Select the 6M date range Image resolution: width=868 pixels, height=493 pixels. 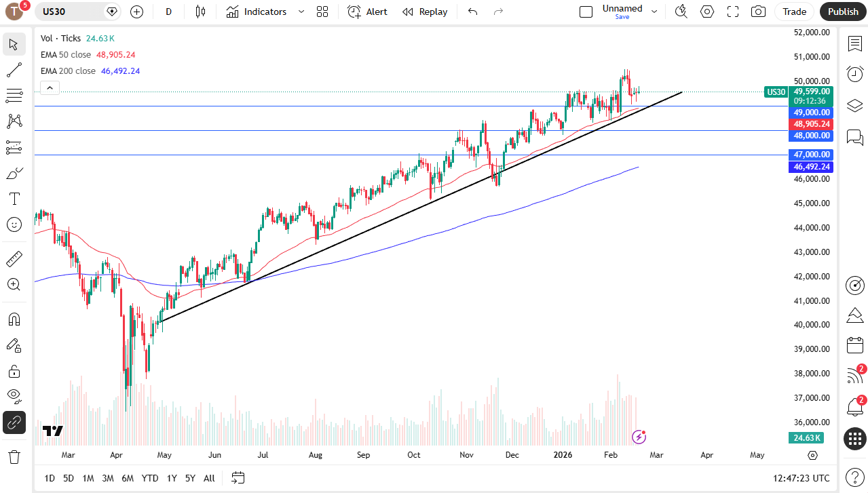click(128, 478)
